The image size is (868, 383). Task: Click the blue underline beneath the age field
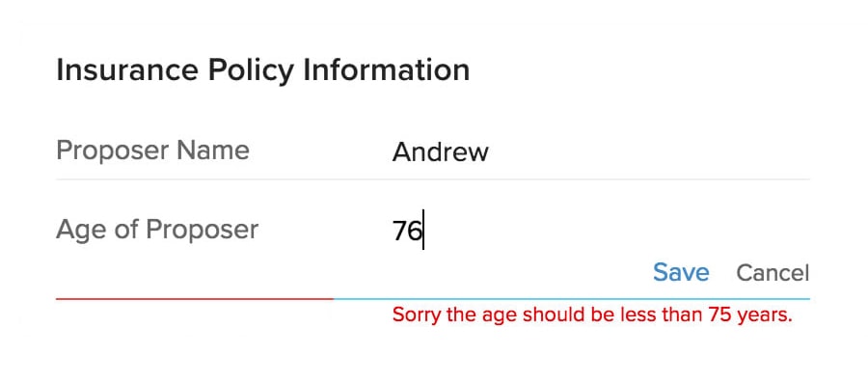572,299
